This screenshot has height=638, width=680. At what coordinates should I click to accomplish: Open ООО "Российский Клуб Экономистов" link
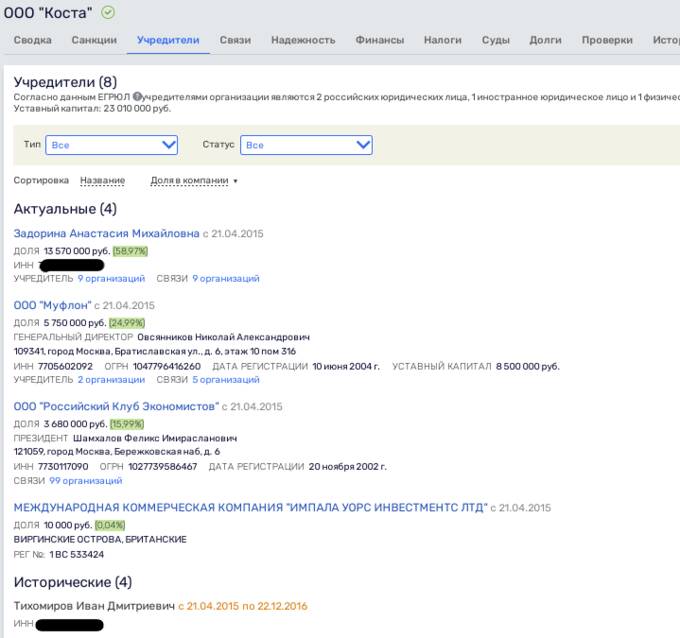pyautogui.click(x=116, y=406)
